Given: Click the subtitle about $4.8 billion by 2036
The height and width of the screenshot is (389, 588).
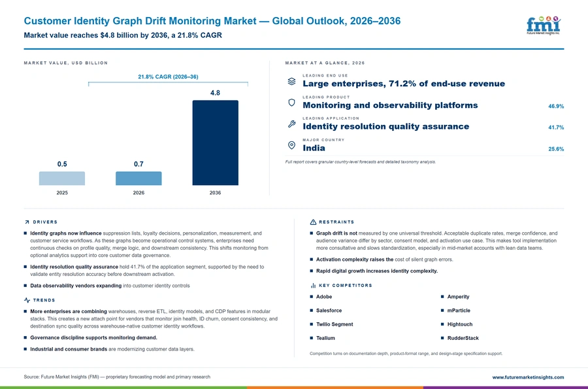Looking at the screenshot, I should (123, 35).
